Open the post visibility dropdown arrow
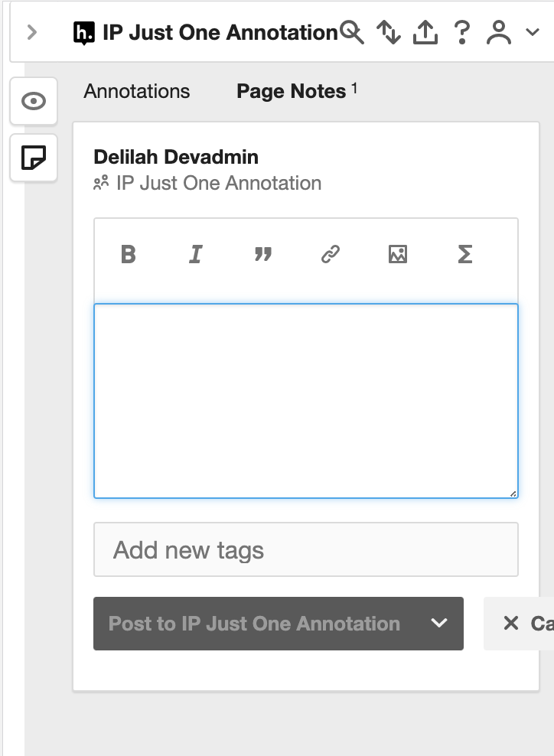 point(439,623)
